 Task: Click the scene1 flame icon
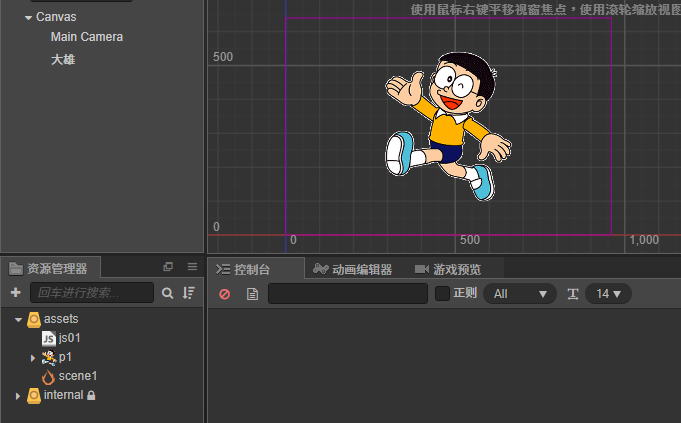click(48, 377)
